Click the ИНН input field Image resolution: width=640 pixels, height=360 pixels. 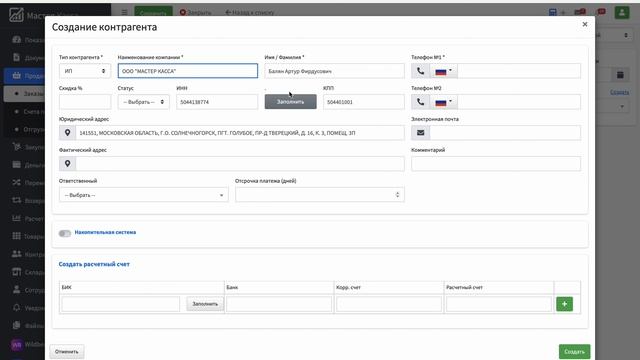click(217, 102)
